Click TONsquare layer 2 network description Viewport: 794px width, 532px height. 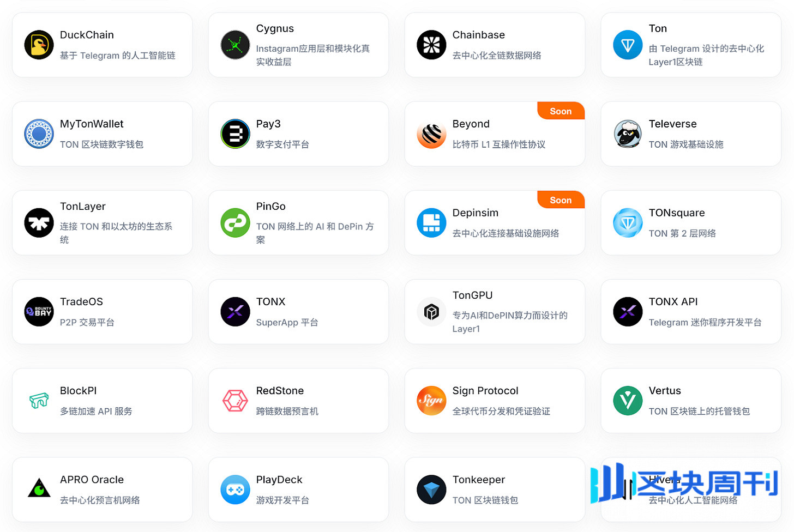tap(682, 233)
